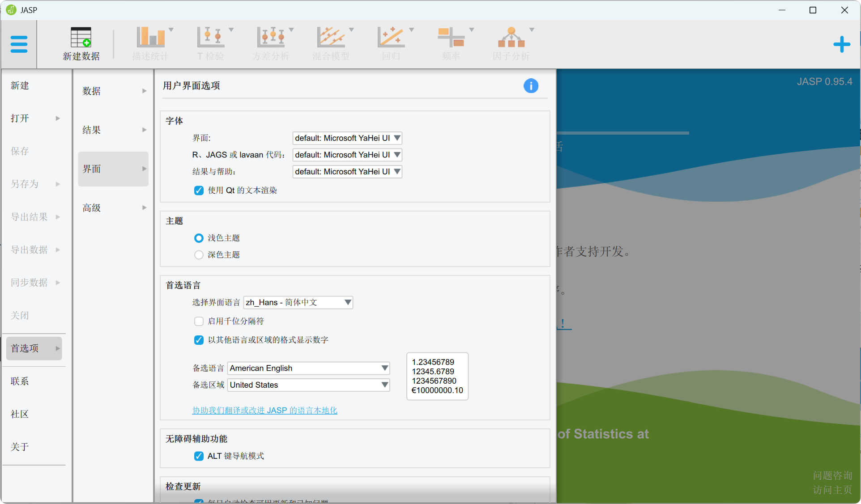
Task: Disable 使用 Qt 的文本渲染 checkbox
Action: pos(199,191)
